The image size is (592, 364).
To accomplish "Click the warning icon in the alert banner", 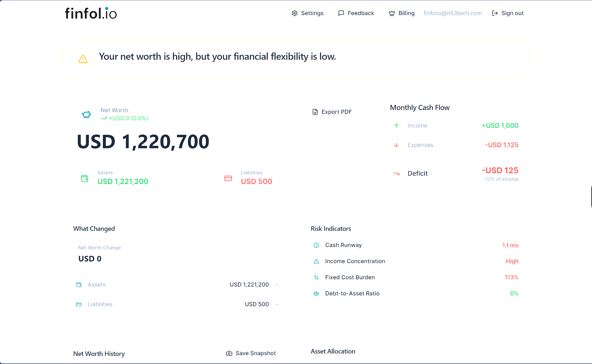I will pyautogui.click(x=83, y=59).
